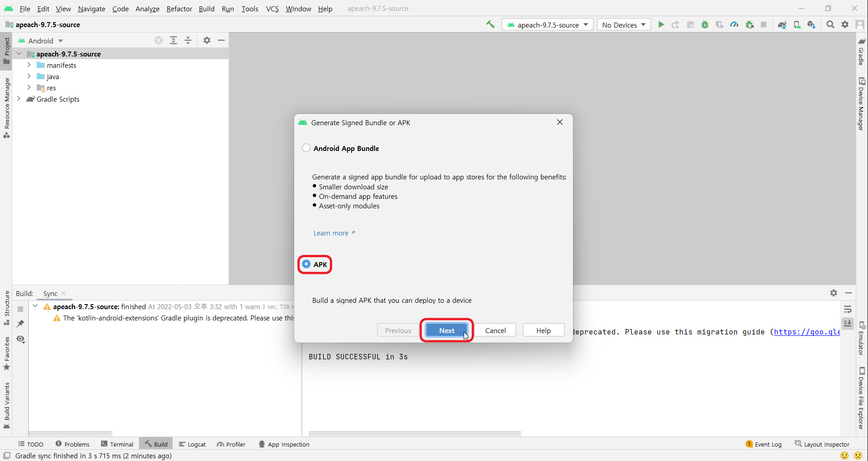Viewport: 868px width, 461px height.
Task: Open the Gradle tool window
Action: [862, 52]
